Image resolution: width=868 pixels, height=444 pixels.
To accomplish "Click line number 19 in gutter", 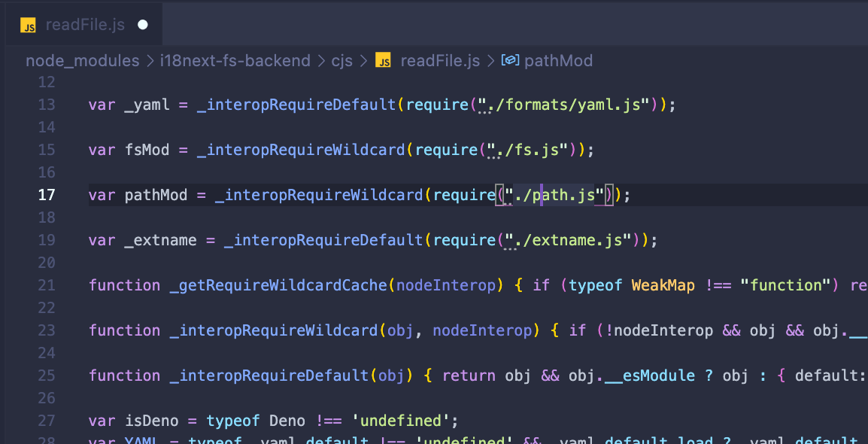I will [47, 240].
